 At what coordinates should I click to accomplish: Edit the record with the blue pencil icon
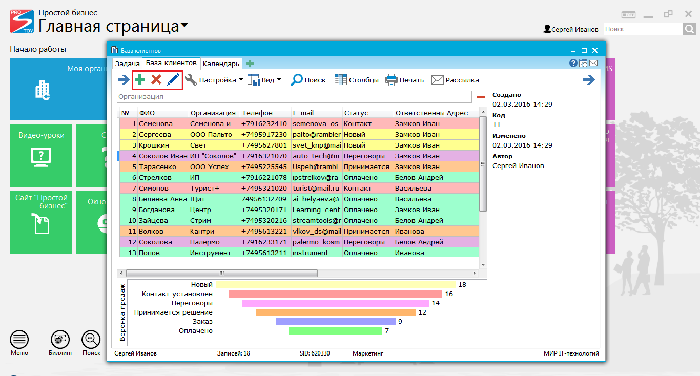point(173,80)
